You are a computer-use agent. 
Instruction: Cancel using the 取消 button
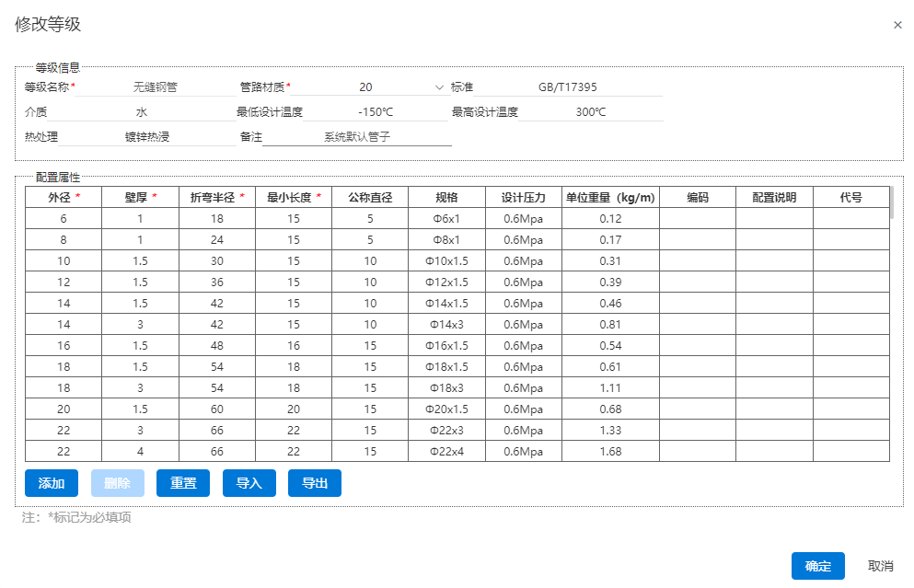click(881, 566)
